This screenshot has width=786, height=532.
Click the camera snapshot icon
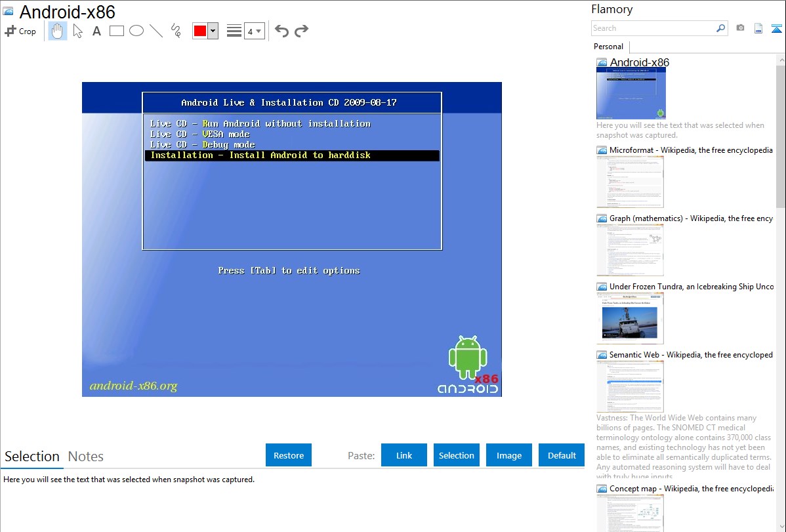click(x=740, y=28)
